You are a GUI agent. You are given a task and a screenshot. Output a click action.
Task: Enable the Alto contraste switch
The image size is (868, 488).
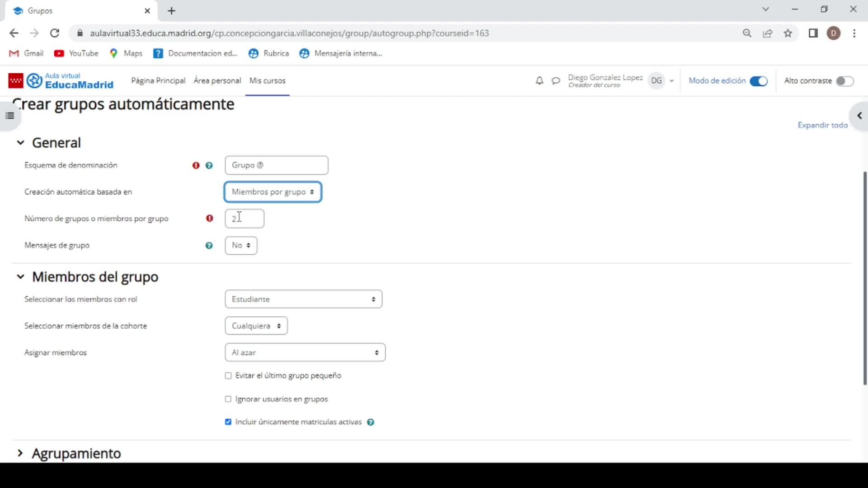[x=844, y=81]
